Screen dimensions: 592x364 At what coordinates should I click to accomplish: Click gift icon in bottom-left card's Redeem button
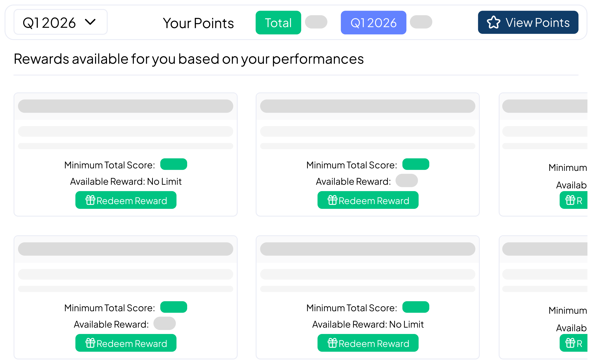(90, 343)
